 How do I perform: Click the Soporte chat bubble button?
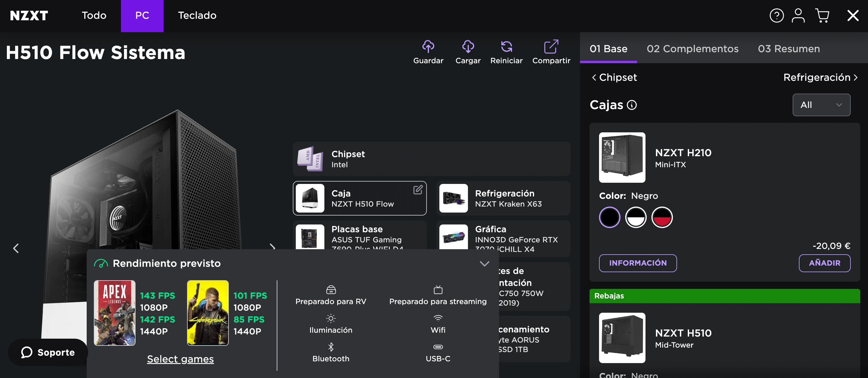click(48, 352)
